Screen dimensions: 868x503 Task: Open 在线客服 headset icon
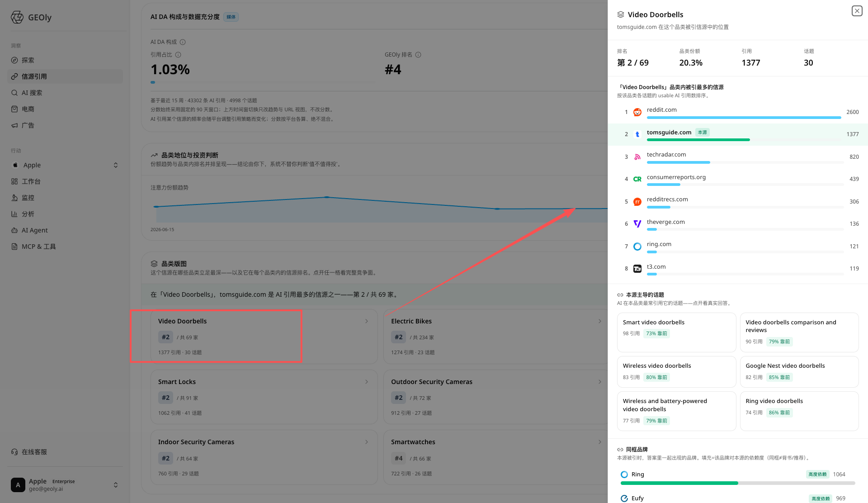coord(14,452)
